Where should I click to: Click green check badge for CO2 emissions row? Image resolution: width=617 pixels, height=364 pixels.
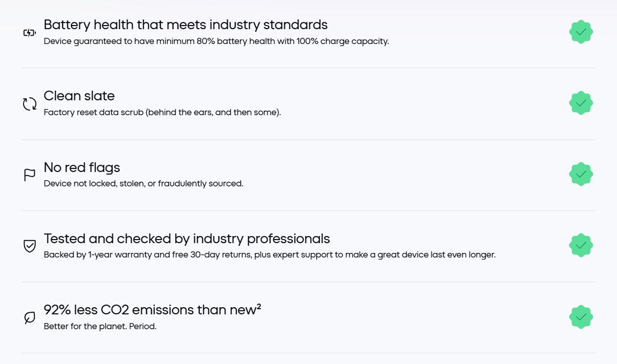[581, 317]
